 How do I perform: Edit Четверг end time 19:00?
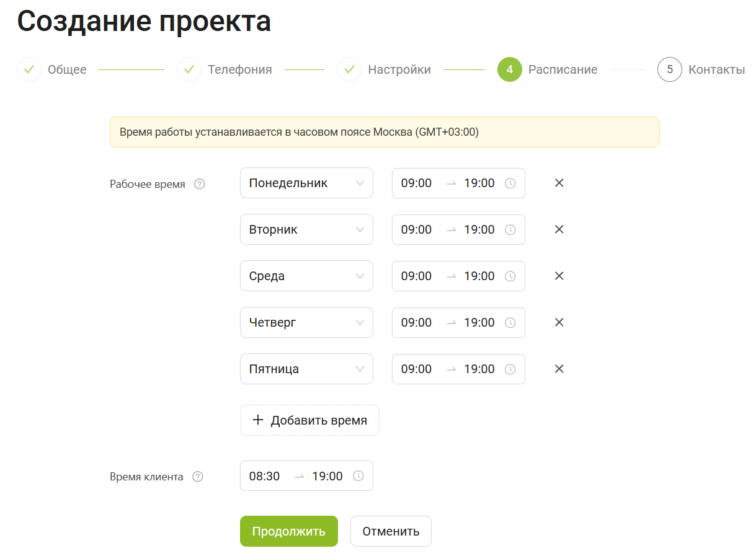pos(479,322)
